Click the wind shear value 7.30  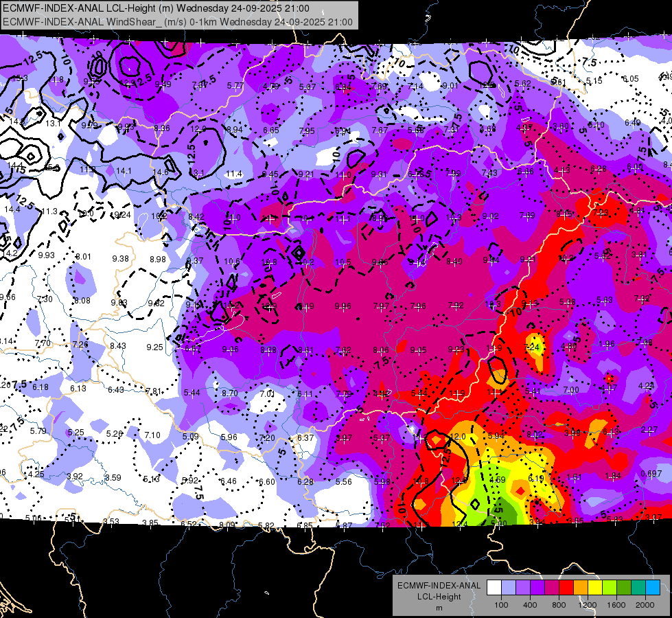pos(45,299)
